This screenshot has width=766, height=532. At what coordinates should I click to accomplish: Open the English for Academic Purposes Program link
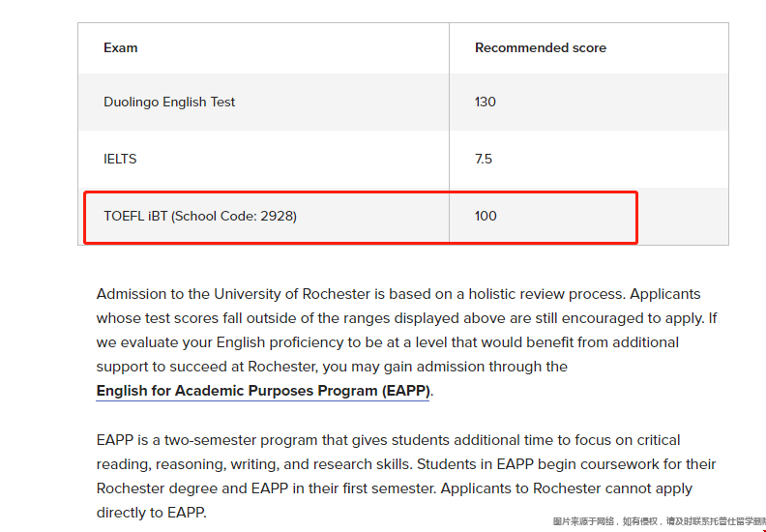click(x=263, y=391)
